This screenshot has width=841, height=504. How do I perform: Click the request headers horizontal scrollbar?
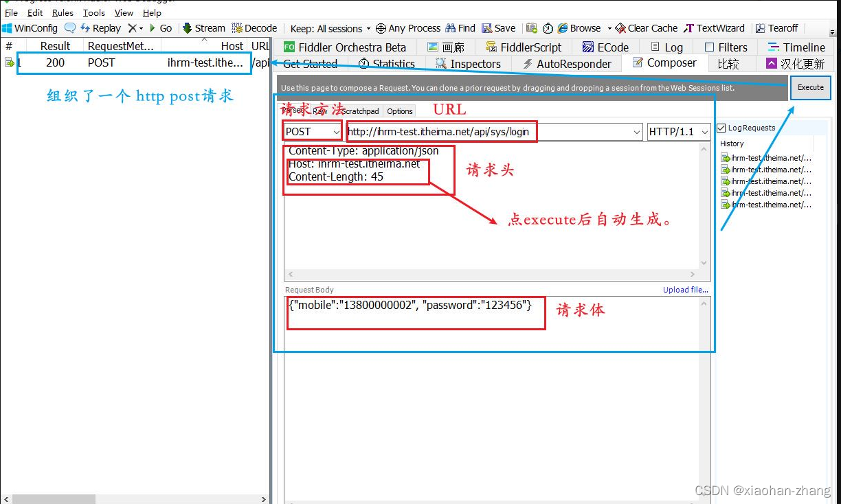(492, 275)
